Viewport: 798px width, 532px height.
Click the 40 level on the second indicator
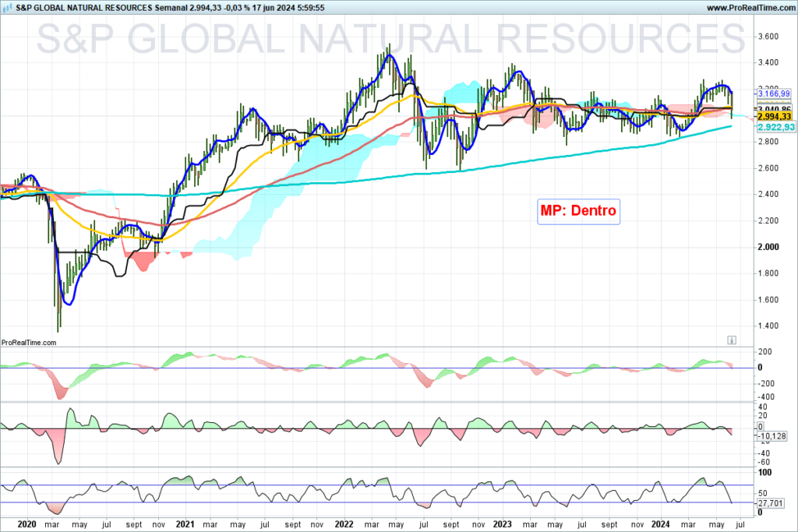(763, 407)
